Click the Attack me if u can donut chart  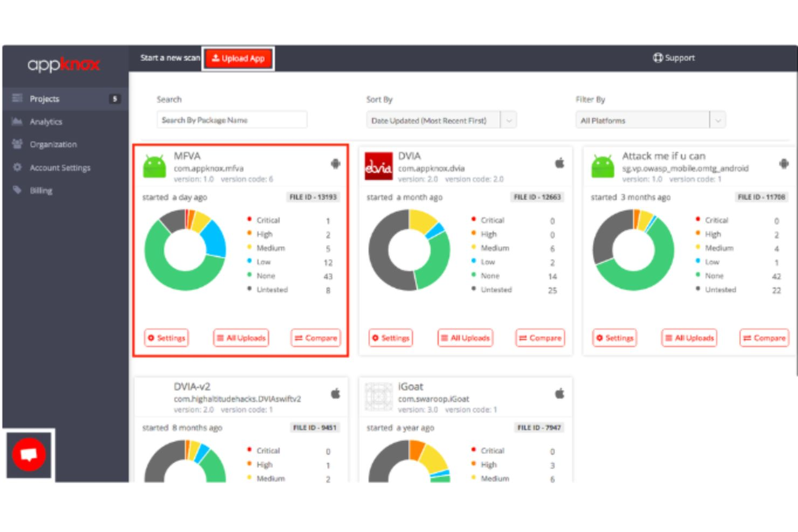[634, 250]
